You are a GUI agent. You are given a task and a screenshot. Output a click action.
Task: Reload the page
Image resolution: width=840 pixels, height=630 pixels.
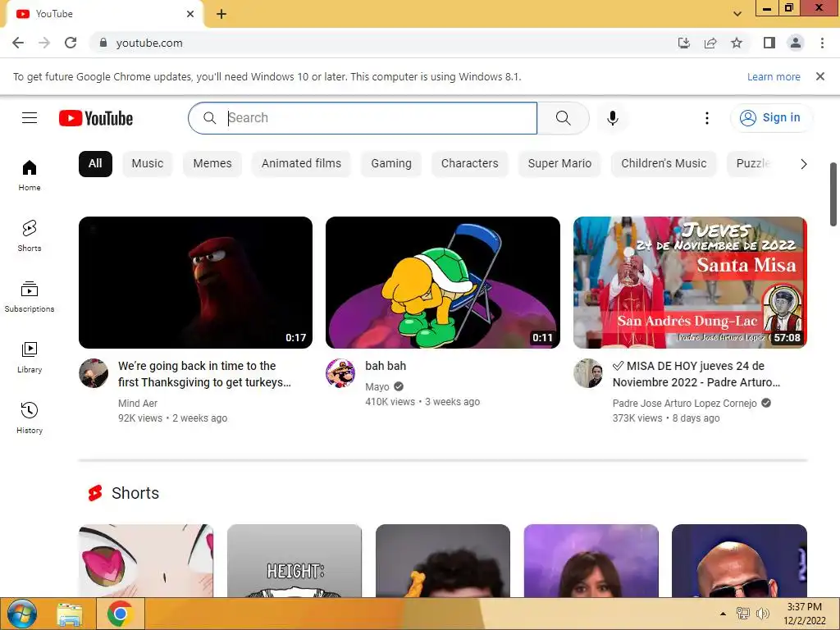point(71,43)
